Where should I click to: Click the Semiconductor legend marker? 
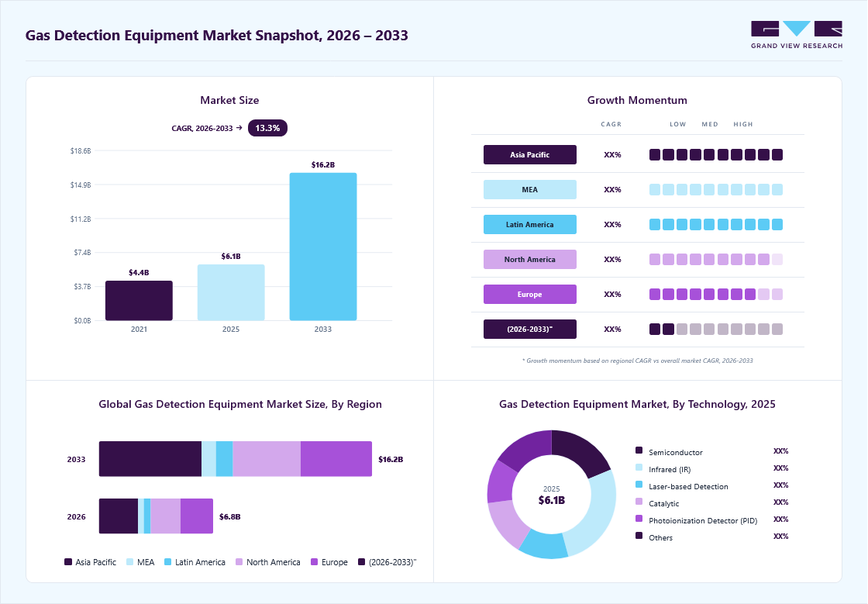(639, 450)
